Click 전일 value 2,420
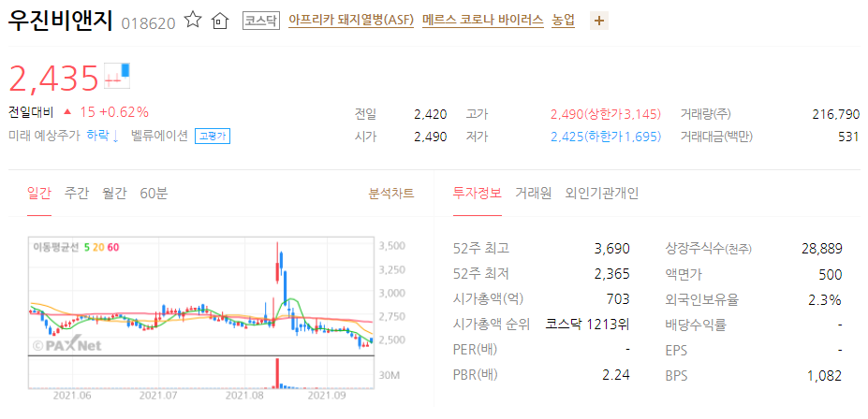 pyautogui.click(x=430, y=115)
